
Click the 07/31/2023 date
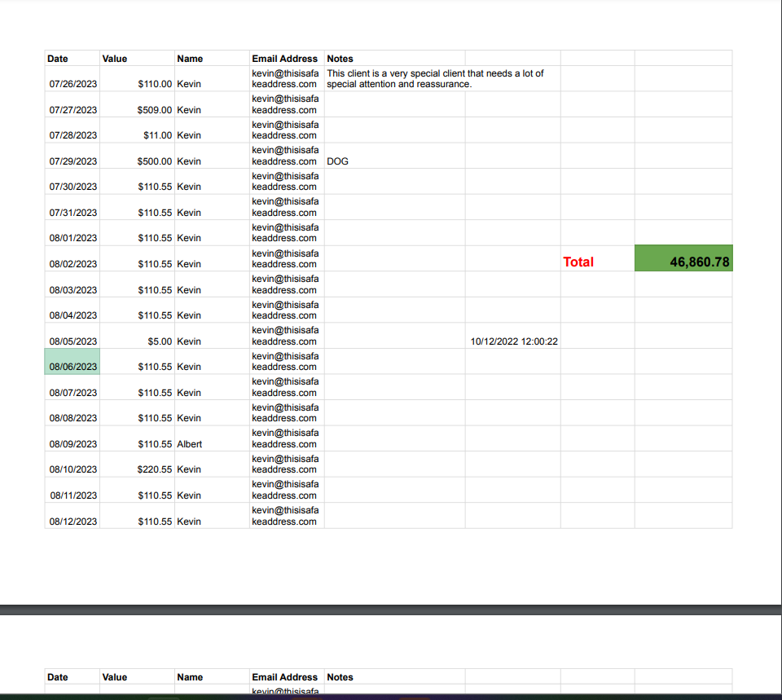tap(72, 213)
